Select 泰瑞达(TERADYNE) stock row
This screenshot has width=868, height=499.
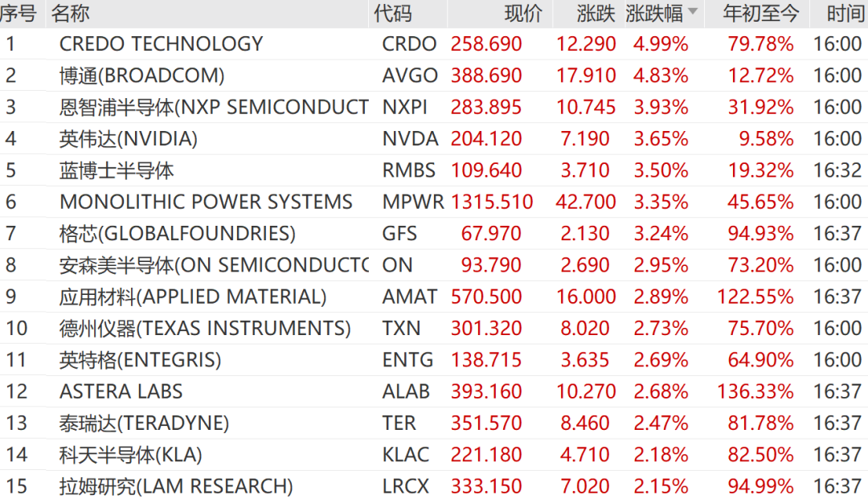click(x=434, y=423)
